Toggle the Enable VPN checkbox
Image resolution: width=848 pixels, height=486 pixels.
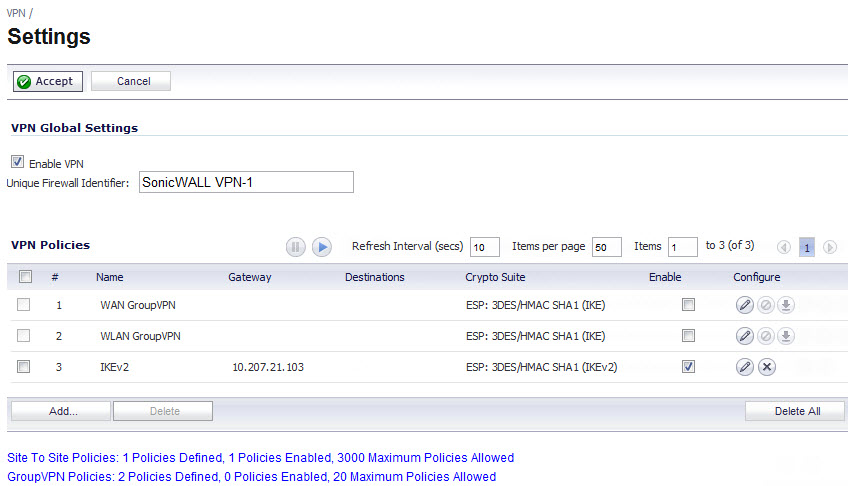pos(17,162)
